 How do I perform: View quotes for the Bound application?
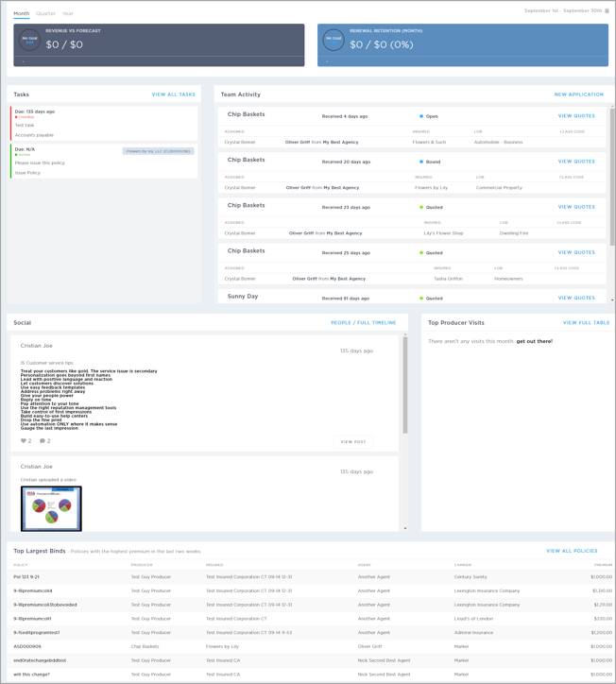tap(576, 162)
